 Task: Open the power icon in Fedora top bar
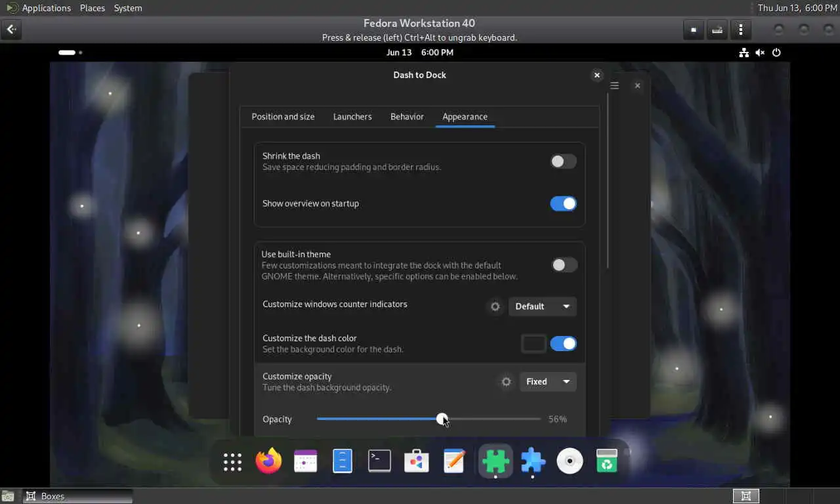click(776, 52)
